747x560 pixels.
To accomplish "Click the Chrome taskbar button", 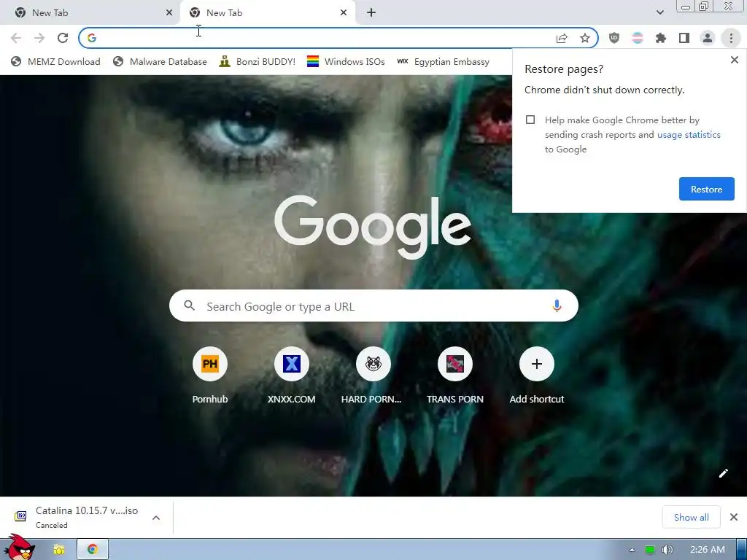I will [93, 550].
